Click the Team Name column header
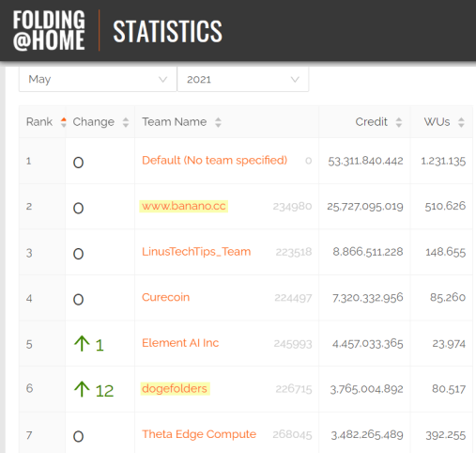This screenshot has height=453, width=476. tap(175, 122)
